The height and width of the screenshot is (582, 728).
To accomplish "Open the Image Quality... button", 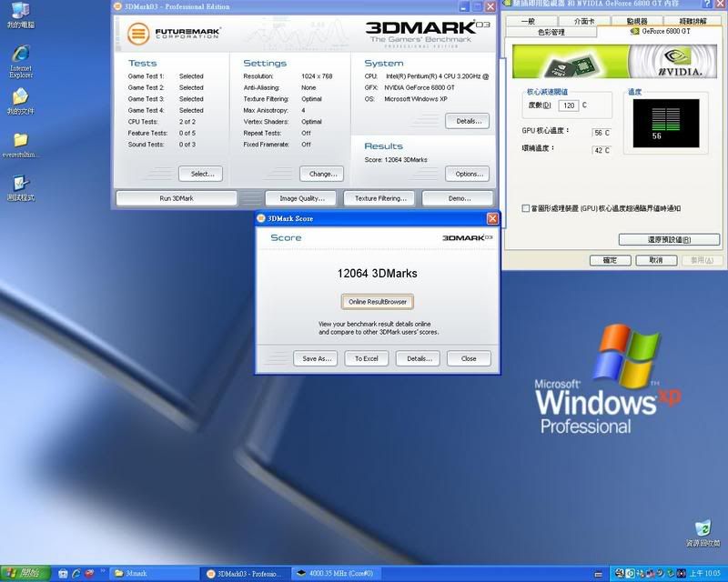I will tap(302, 198).
